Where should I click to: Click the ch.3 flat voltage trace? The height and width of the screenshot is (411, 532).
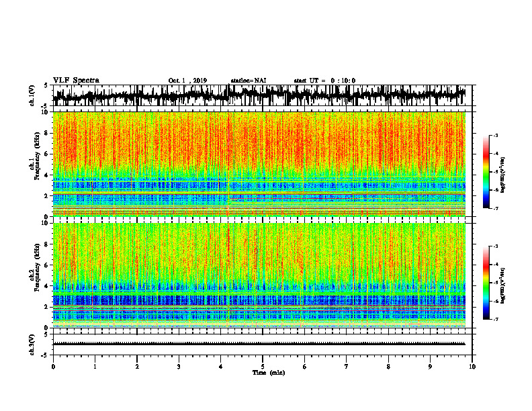(259, 344)
